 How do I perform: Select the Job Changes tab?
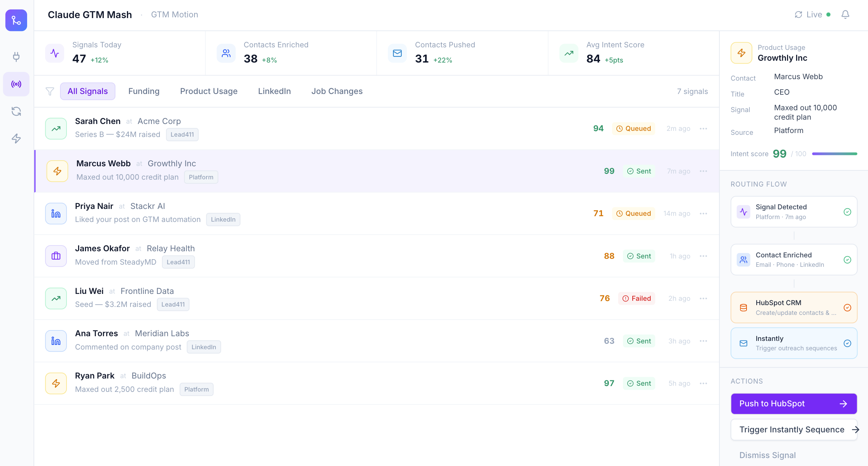click(x=337, y=91)
